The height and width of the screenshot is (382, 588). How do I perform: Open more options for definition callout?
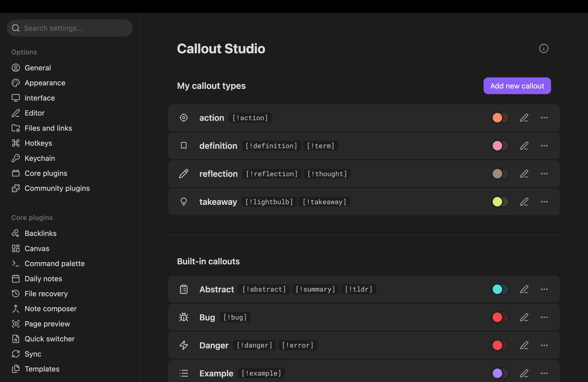(544, 146)
